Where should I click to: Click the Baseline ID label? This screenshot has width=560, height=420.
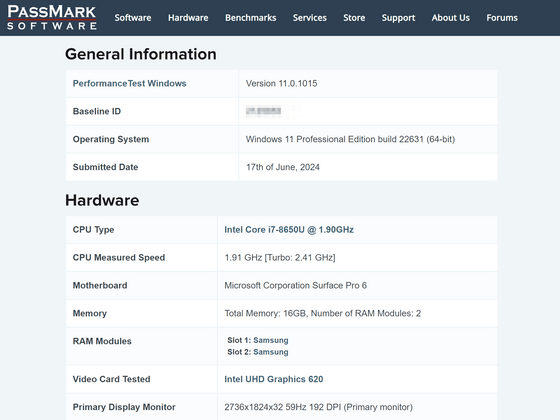[97, 111]
